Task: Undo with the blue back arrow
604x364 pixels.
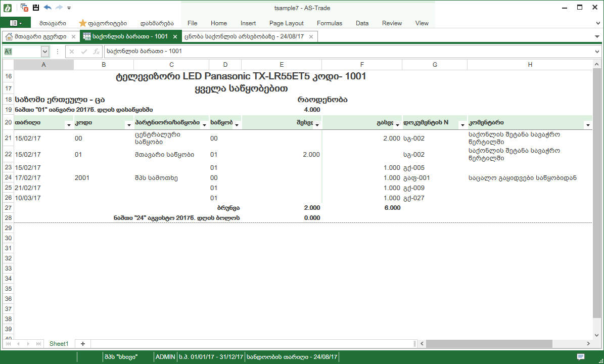Action: coord(48,7)
